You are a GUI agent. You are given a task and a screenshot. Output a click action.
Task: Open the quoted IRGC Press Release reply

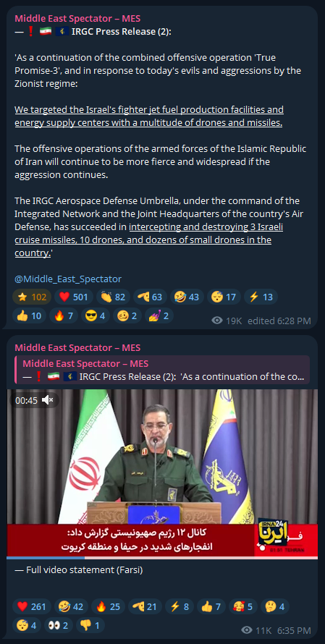pyautogui.click(x=162, y=370)
